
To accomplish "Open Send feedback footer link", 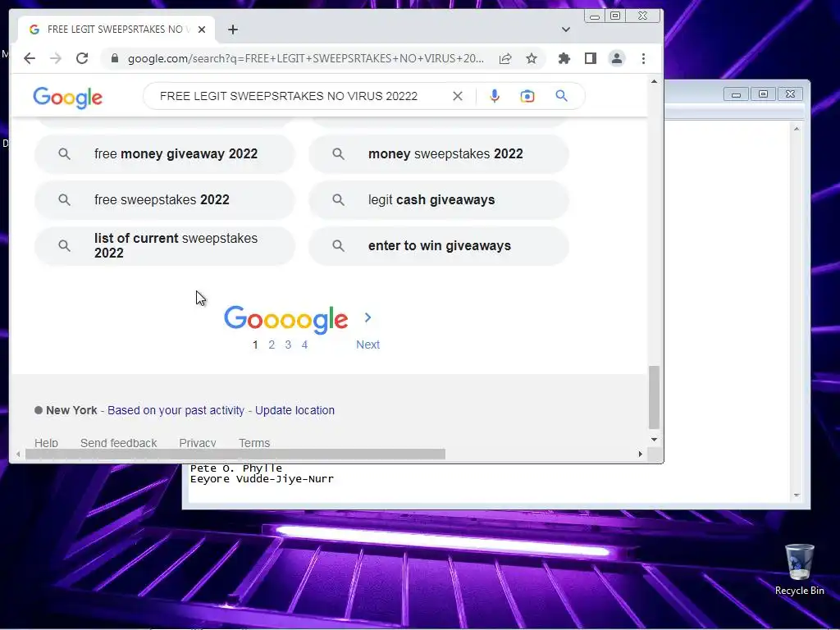I will click(x=118, y=443).
